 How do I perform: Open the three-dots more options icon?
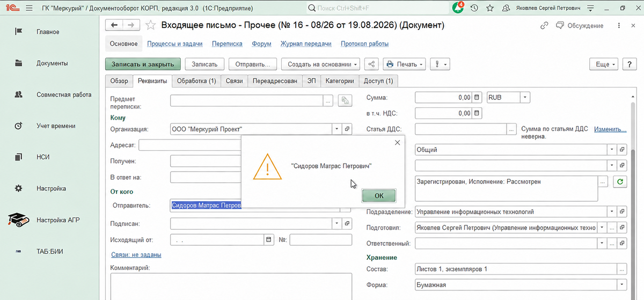619,25
